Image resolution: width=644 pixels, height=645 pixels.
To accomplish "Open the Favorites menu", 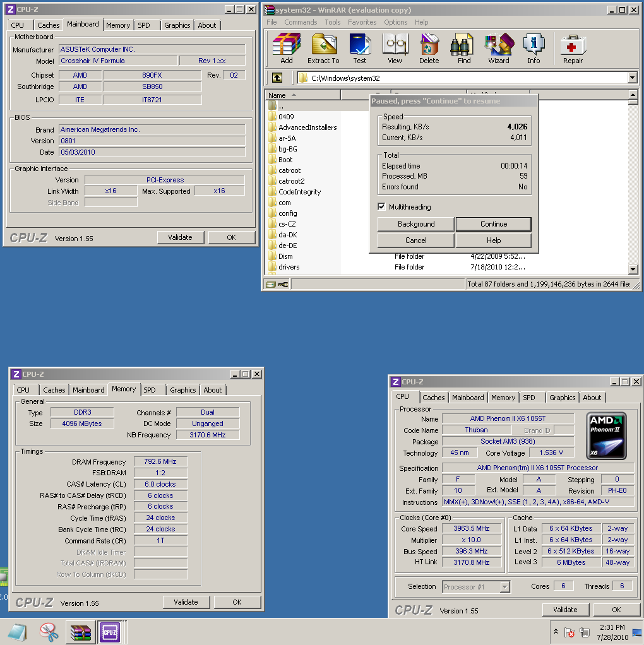I will point(362,22).
